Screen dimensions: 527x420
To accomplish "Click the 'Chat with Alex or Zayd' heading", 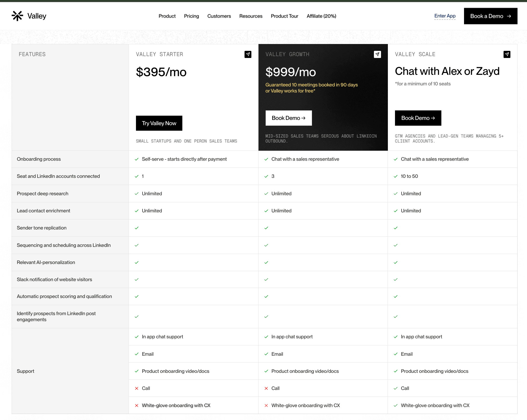I will (x=447, y=71).
